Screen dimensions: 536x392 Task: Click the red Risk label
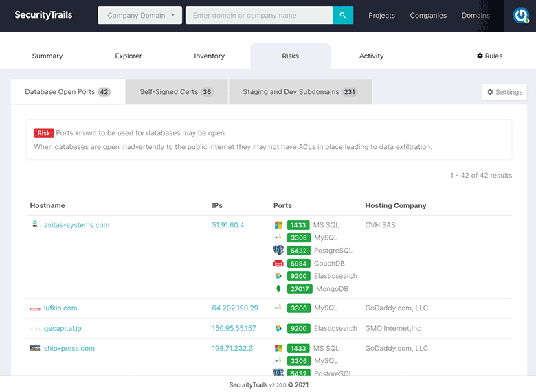tap(44, 133)
